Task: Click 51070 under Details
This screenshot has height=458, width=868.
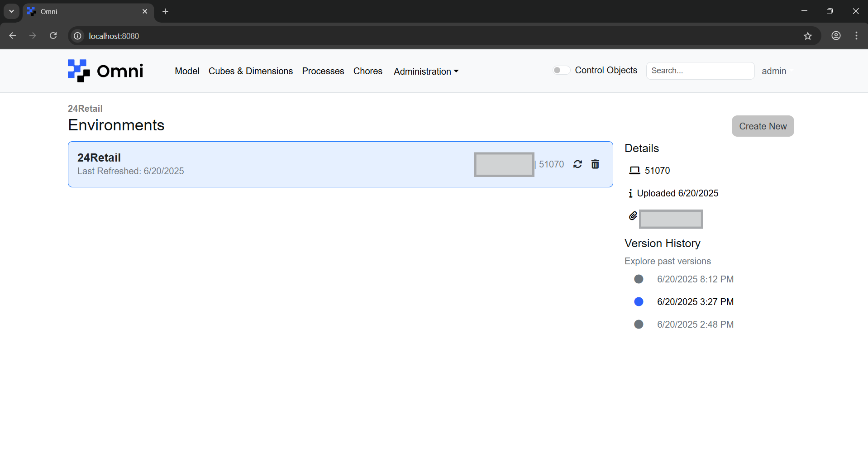Action: 657,171
